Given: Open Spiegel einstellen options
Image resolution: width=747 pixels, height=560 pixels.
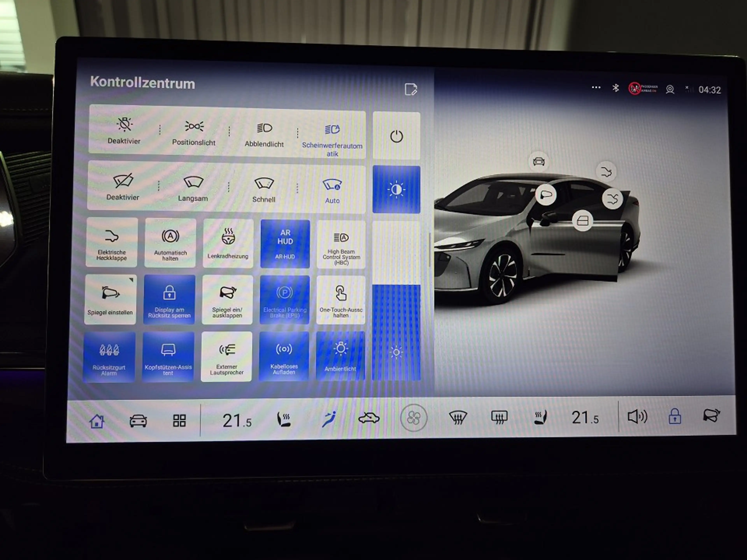Looking at the screenshot, I should [110, 299].
